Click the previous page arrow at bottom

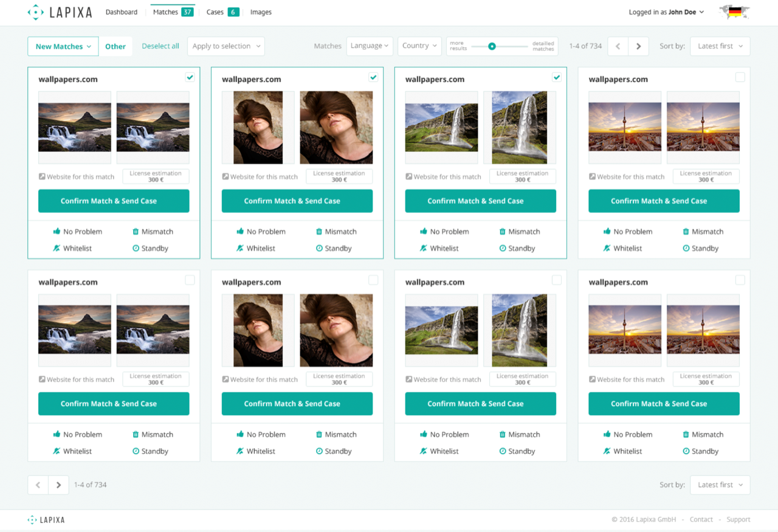[38, 485]
